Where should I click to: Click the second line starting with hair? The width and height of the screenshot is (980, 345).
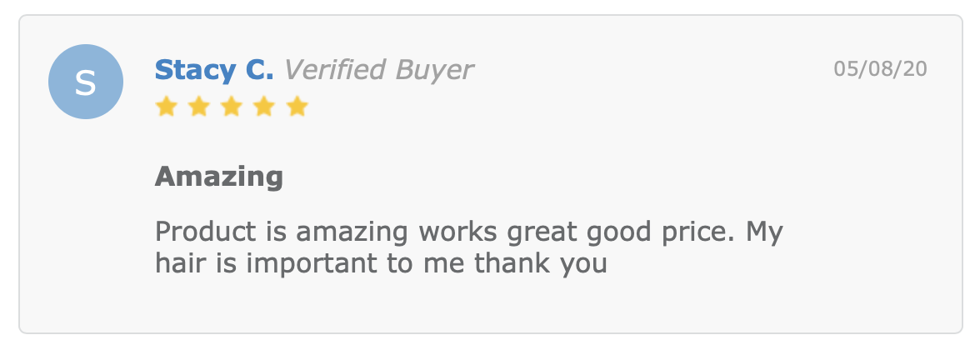point(382,263)
